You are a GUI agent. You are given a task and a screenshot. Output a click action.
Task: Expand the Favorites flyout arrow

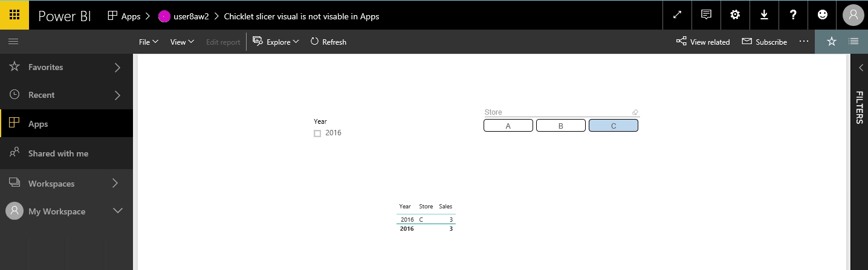(117, 67)
